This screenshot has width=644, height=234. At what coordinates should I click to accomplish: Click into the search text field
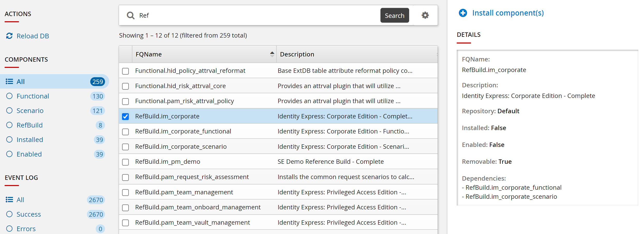point(256,16)
